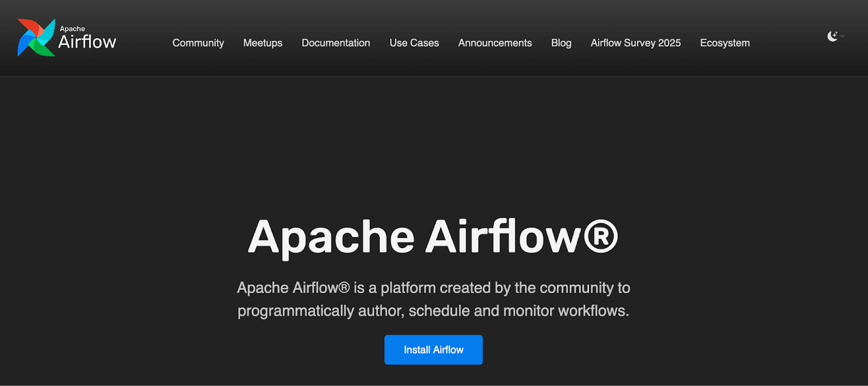The image size is (868, 386).
Task: Navigate to Use Cases
Action: (x=414, y=43)
